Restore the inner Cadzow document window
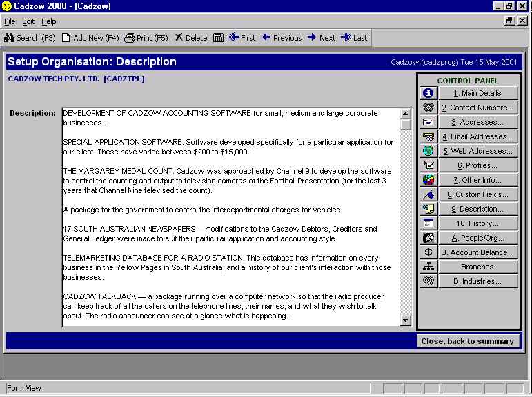 [x=509, y=21]
